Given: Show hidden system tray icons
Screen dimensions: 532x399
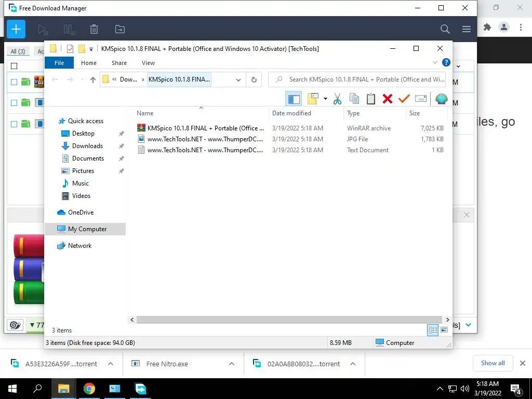Looking at the screenshot, I should coord(440,389).
